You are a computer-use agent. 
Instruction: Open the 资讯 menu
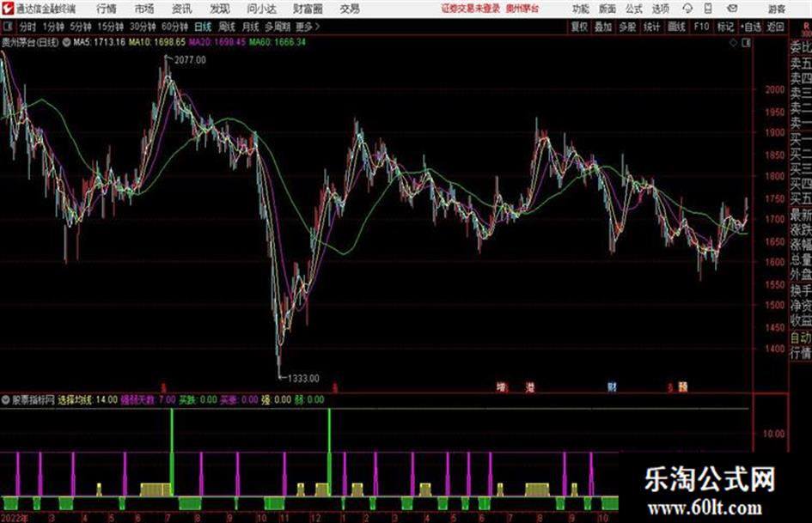[182, 9]
